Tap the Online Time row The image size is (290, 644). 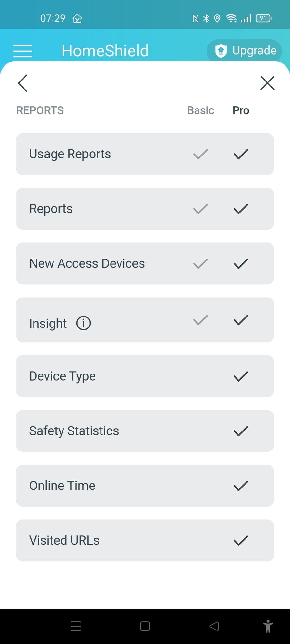click(x=145, y=486)
